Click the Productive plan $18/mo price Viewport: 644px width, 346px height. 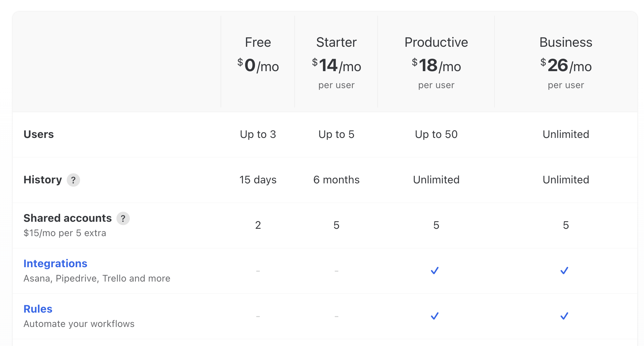tap(436, 66)
